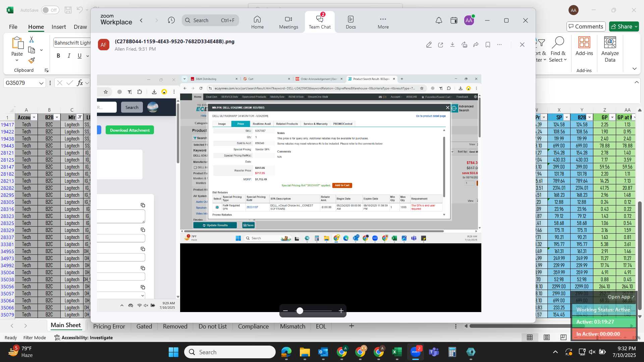Switch to Pricing Error sheet

(x=109, y=326)
